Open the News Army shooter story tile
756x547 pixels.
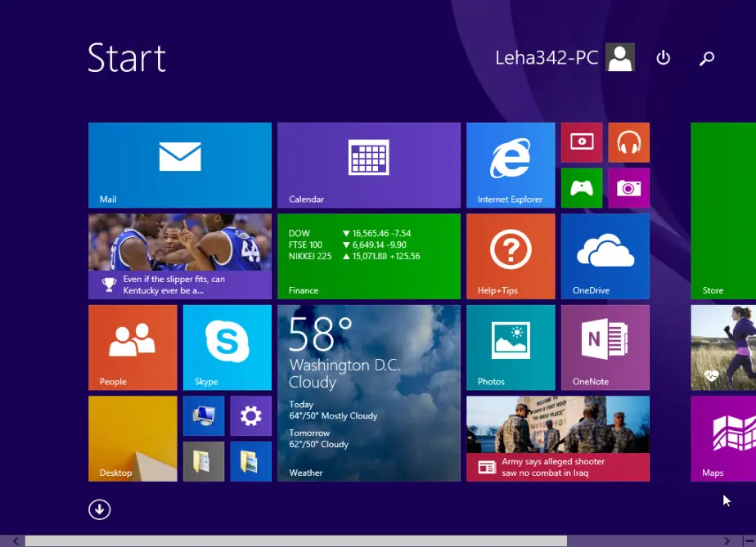558,438
